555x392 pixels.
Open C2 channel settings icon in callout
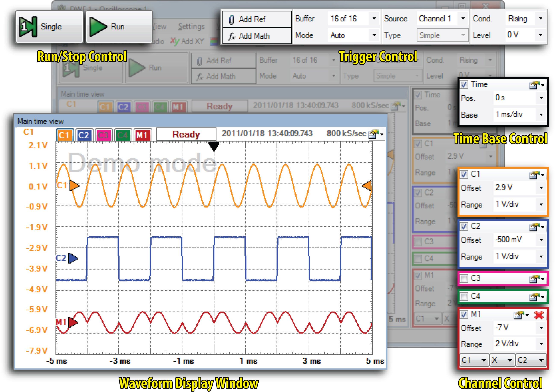point(536,227)
